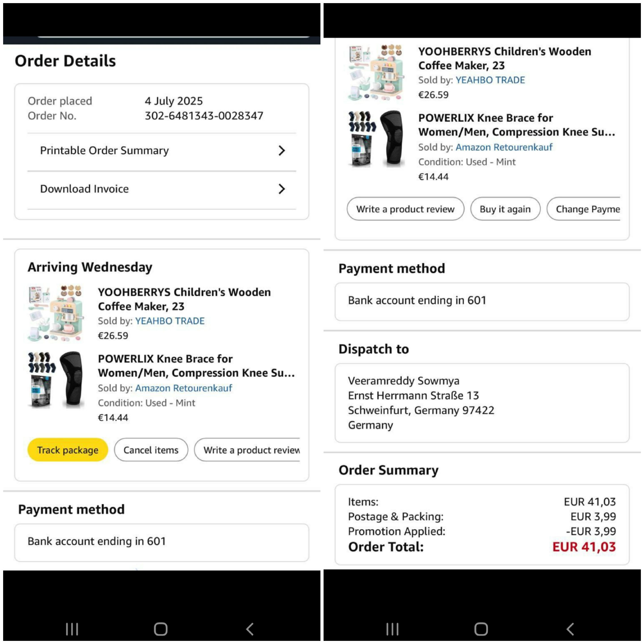Tap recent apps icon on right phone

392,629
